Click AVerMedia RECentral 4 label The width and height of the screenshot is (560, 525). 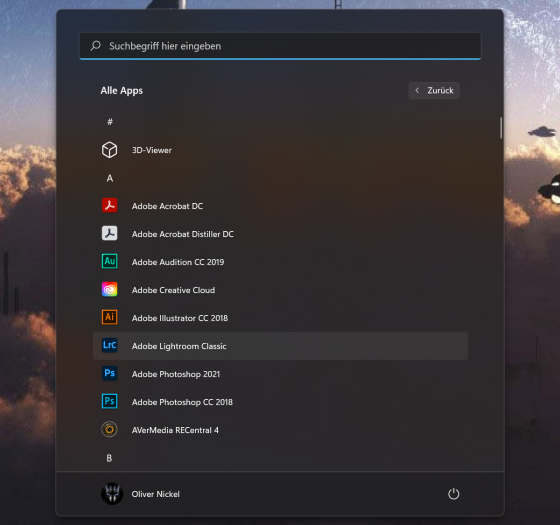(175, 430)
